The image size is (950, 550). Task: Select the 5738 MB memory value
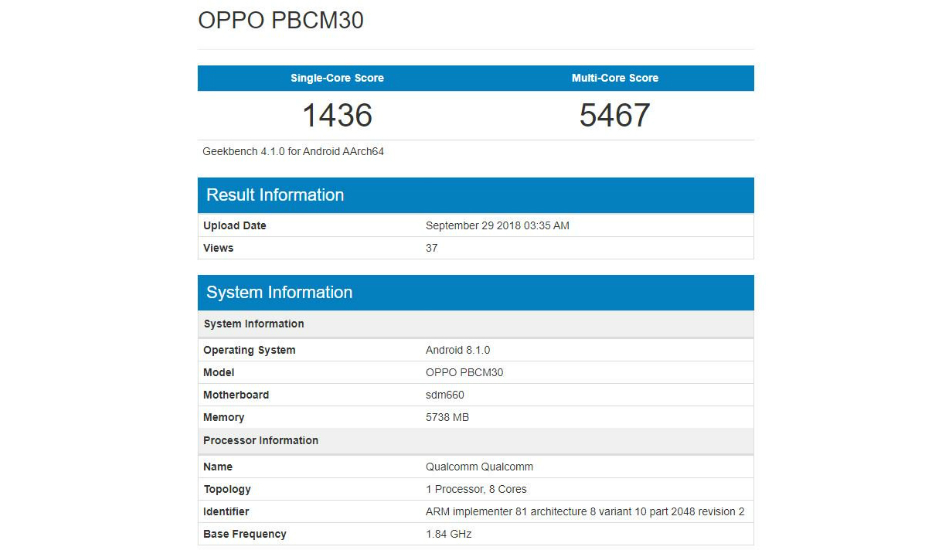[x=447, y=417]
